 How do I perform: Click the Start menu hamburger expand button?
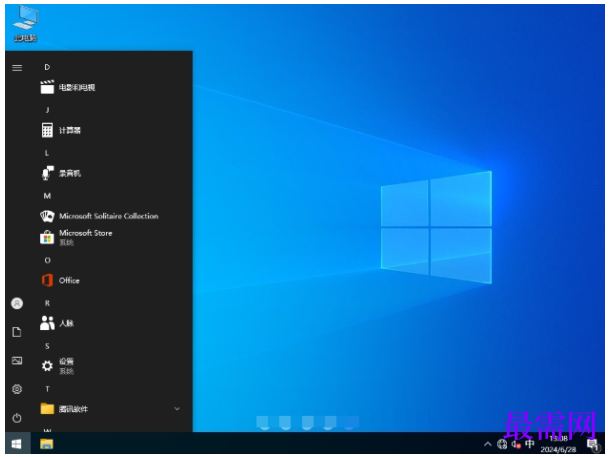tap(17, 68)
